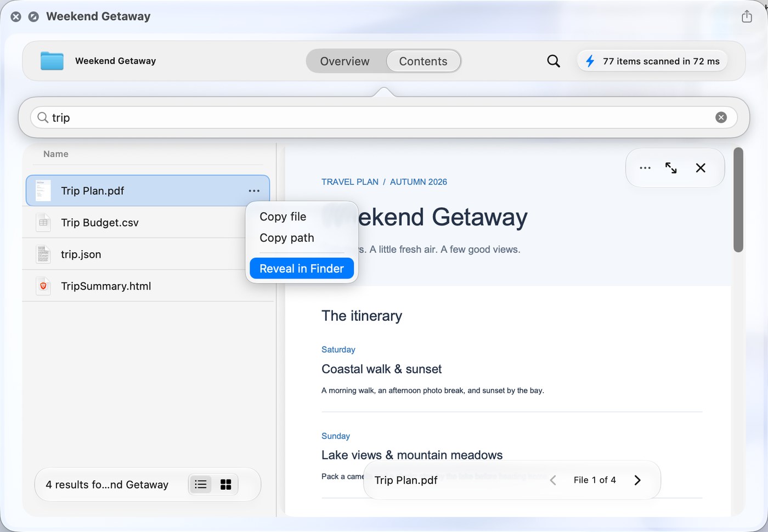This screenshot has width=768, height=532.
Task: Expand the preview to full size
Action: 671,168
